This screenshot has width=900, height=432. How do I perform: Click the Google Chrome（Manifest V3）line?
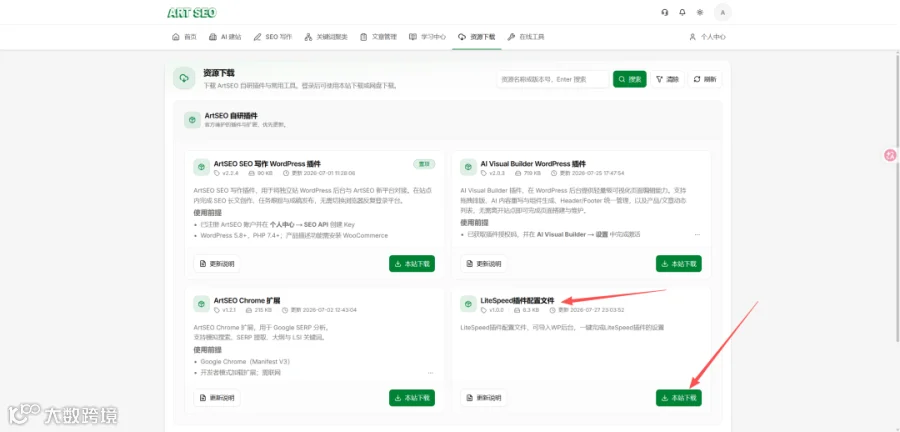point(245,362)
